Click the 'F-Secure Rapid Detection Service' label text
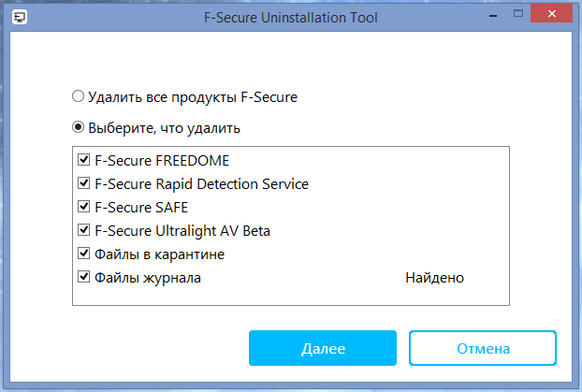This screenshot has width=582, height=392. (x=201, y=183)
